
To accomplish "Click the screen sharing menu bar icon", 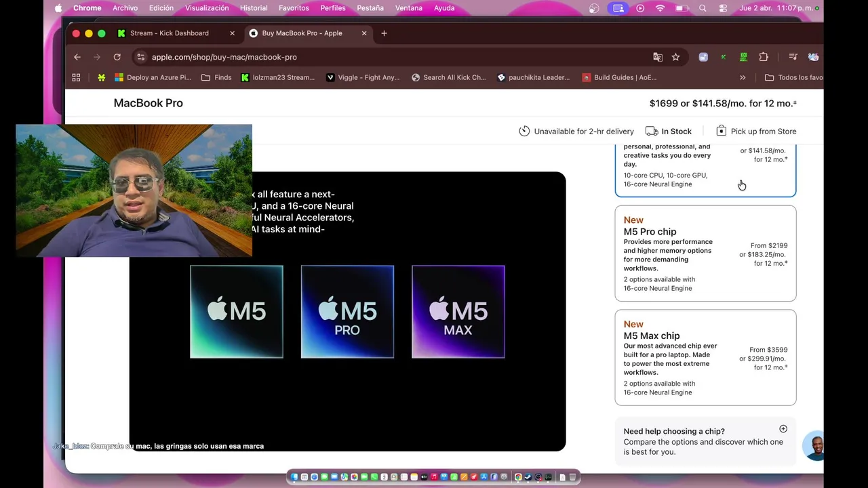I will coord(618,8).
